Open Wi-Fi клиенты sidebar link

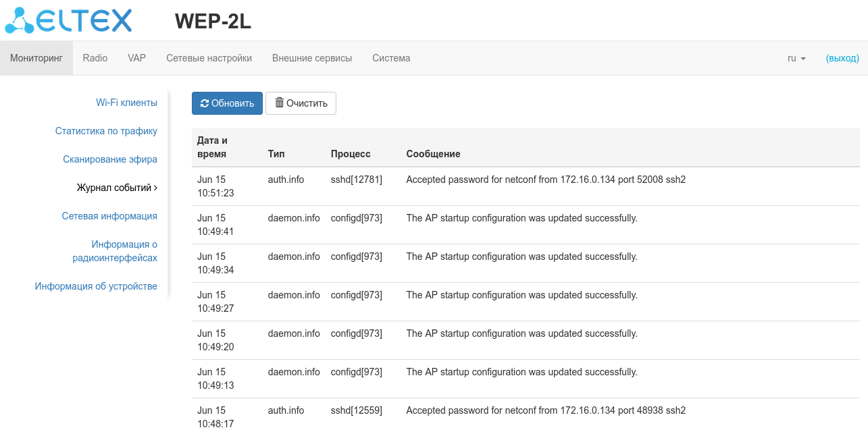click(x=126, y=103)
